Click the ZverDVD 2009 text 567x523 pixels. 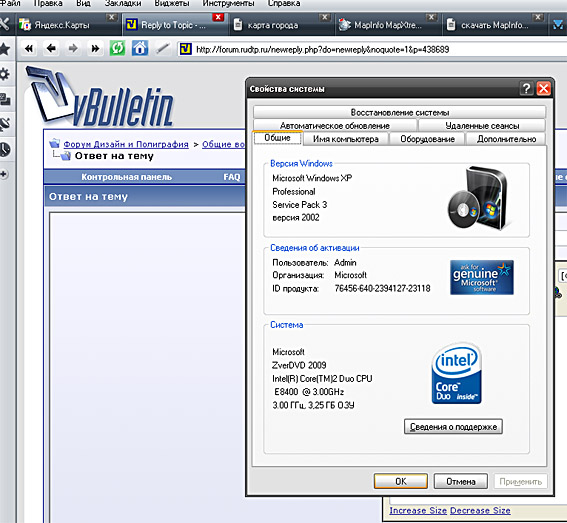pyautogui.click(x=299, y=365)
